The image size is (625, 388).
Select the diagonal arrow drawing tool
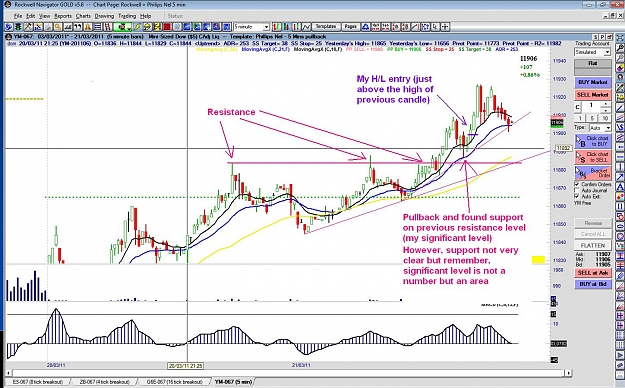point(619,176)
